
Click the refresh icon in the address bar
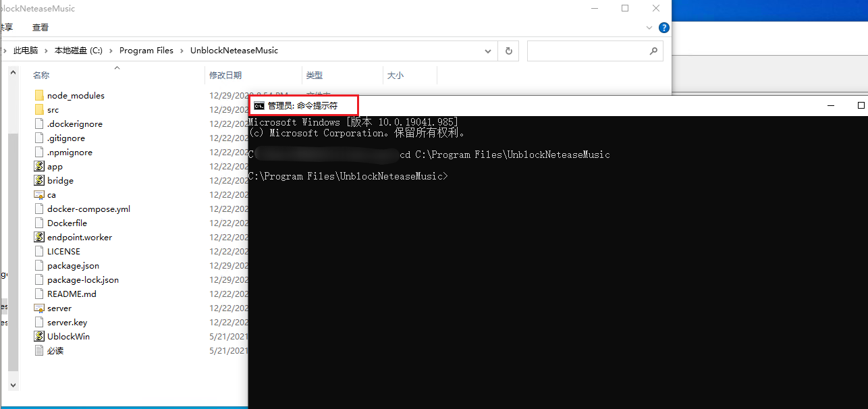click(508, 51)
